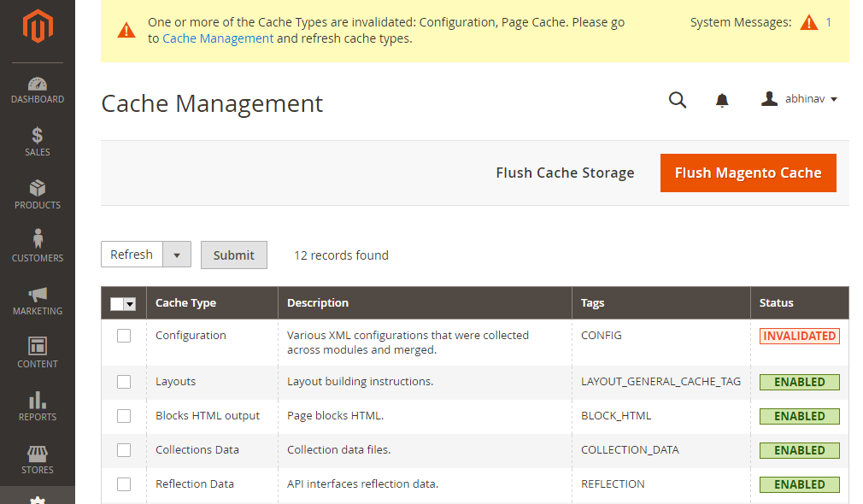The image size is (863, 504).
Task: Click the search magnifier icon
Action: 677,100
